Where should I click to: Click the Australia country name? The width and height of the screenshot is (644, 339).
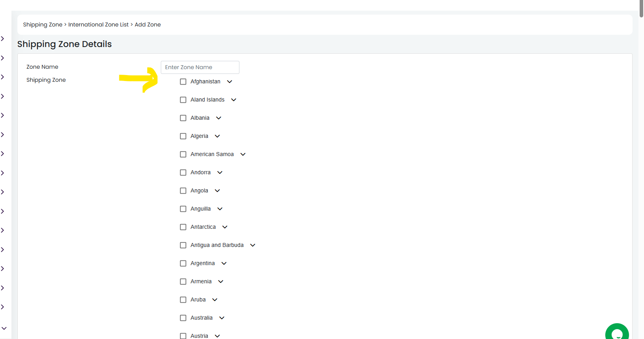pos(201,318)
